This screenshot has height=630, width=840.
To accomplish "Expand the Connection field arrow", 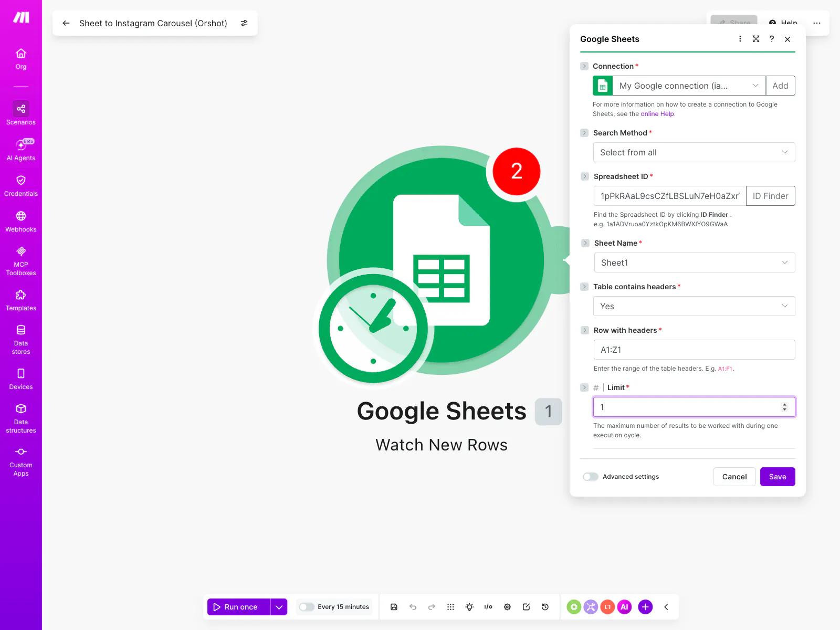I will (584, 66).
